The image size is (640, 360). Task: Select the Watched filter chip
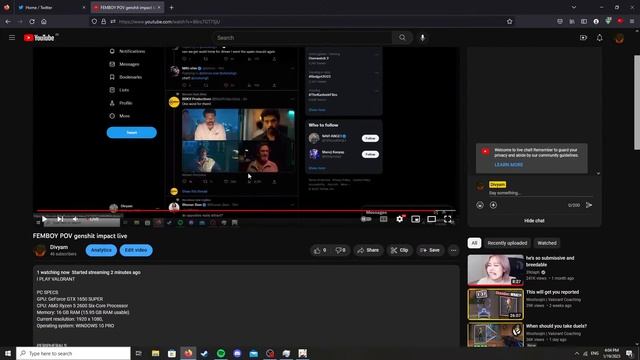pos(547,243)
